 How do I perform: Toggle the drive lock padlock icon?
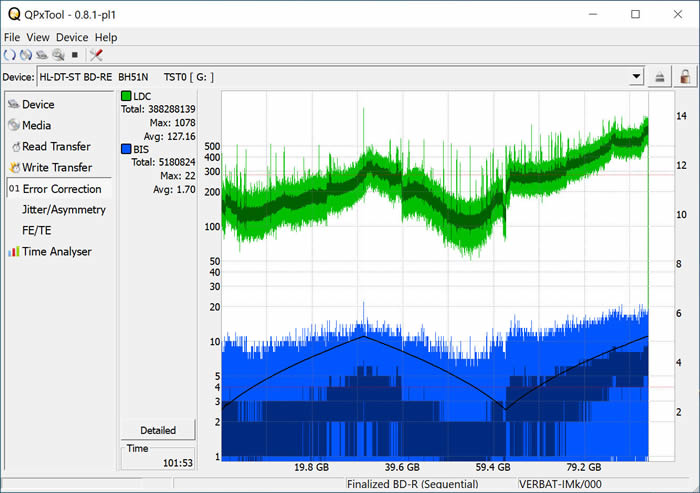685,77
